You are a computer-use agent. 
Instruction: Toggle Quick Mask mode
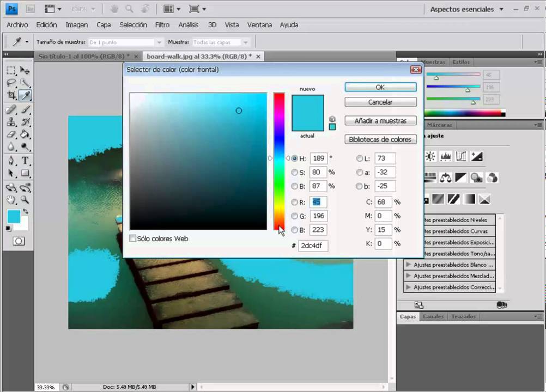click(x=19, y=241)
